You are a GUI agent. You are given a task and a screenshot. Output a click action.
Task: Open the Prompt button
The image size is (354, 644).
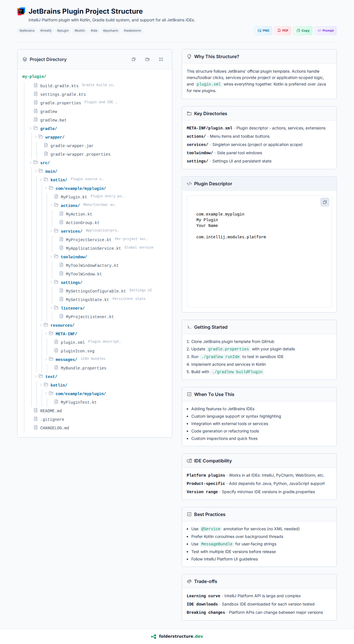pos(325,31)
